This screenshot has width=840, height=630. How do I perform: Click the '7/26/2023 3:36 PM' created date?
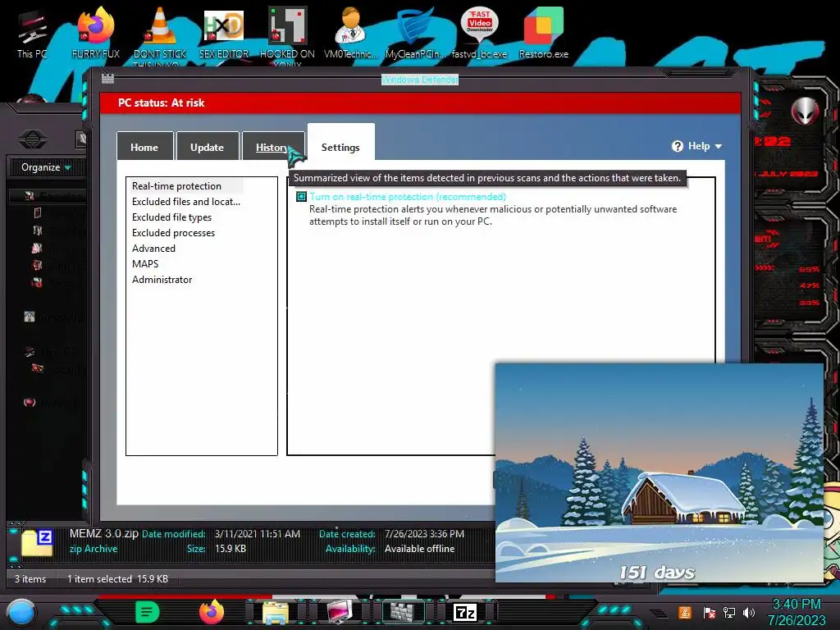coord(424,534)
